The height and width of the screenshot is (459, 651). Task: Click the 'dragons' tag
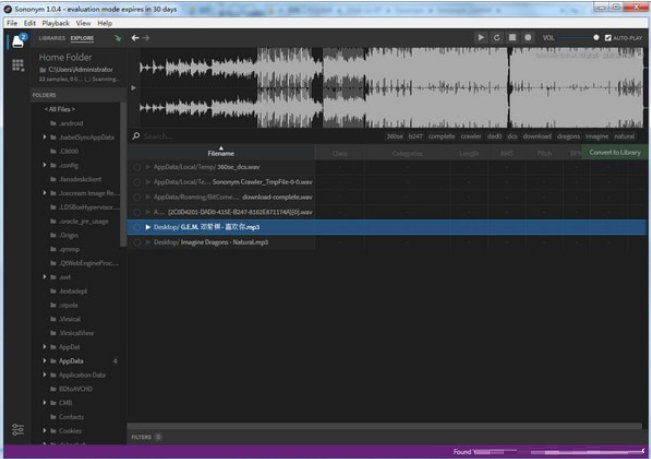(x=568, y=136)
